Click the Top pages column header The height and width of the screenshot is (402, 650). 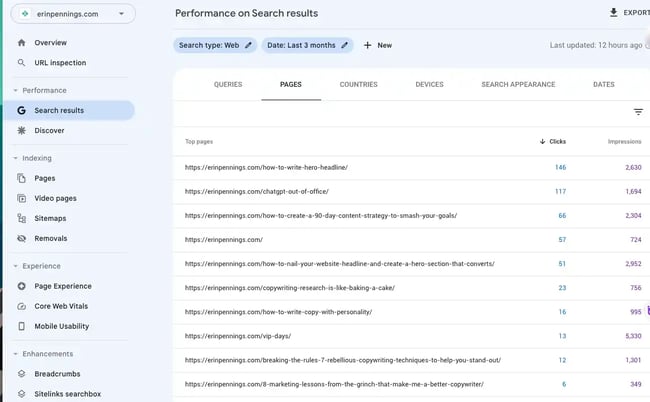pyautogui.click(x=199, y=141)
